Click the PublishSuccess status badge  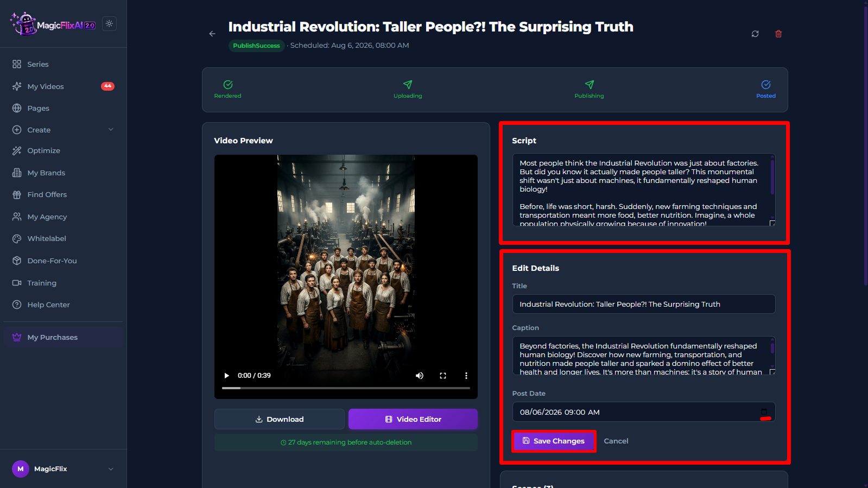[x=256, y=46]
